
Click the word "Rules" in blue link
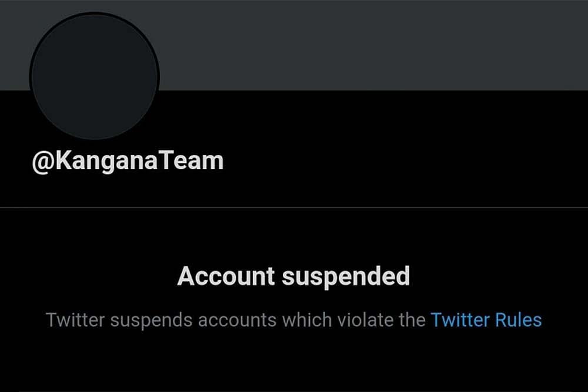pyautogui.click(x=518, y=320)
